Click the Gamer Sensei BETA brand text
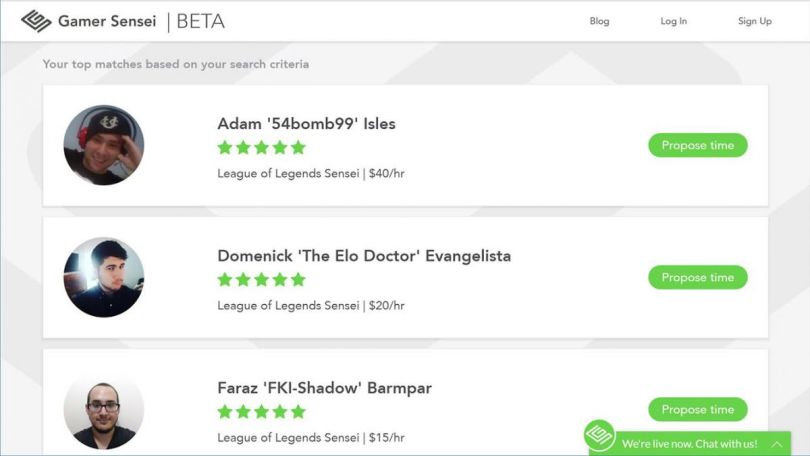 [x=141, y=21]
